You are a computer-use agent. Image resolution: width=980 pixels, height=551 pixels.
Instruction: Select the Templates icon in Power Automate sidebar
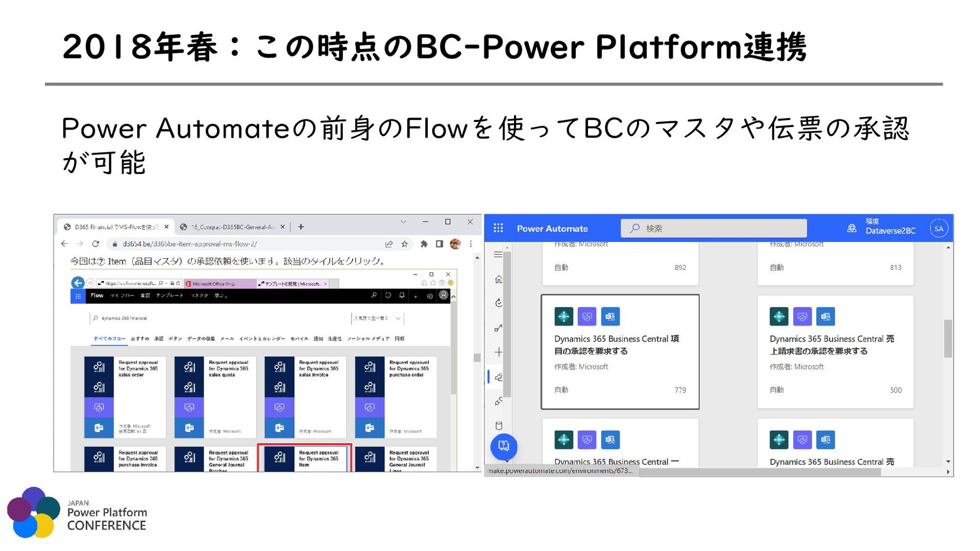(x=499, y=377)
